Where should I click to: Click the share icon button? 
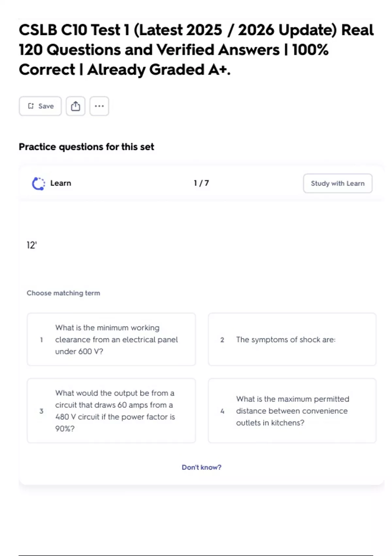click(x=75, y=106)
